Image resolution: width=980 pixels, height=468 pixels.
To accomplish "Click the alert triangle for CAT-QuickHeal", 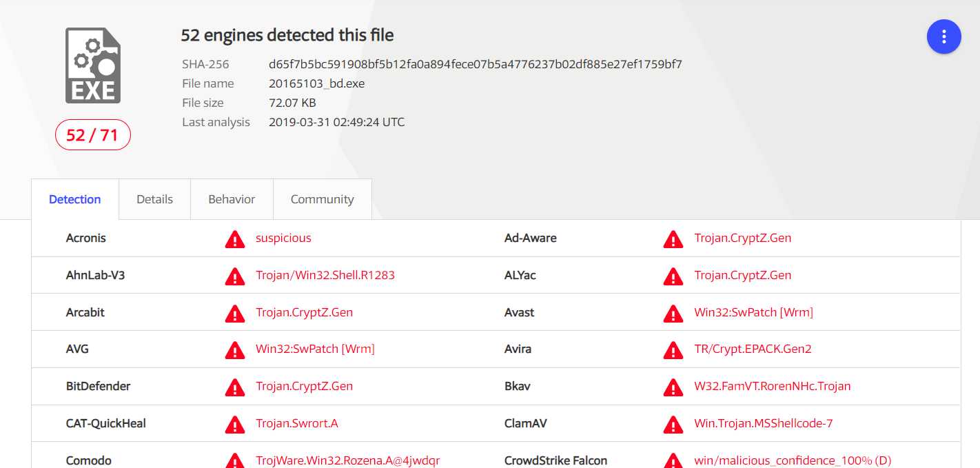I will (x=235, y=425).
